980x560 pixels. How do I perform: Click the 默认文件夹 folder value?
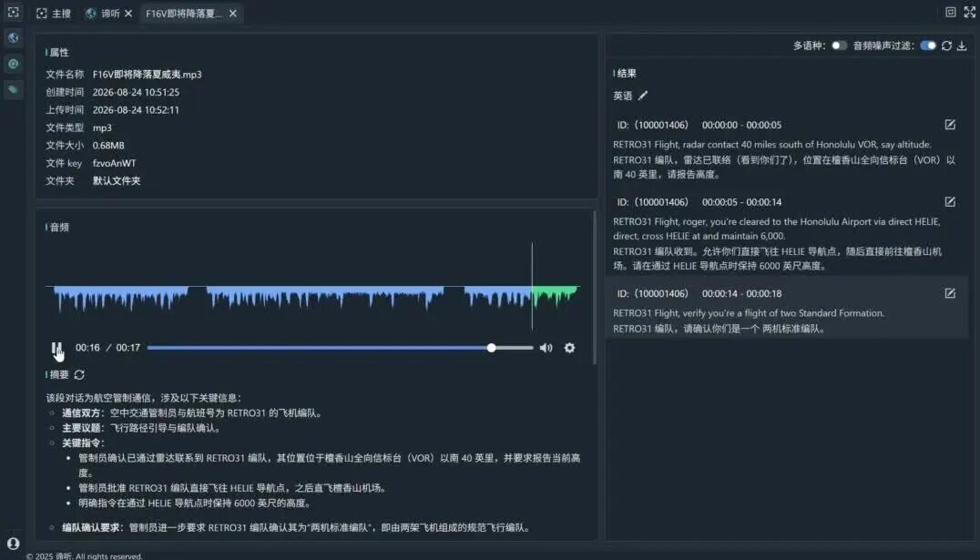point(117,180)
